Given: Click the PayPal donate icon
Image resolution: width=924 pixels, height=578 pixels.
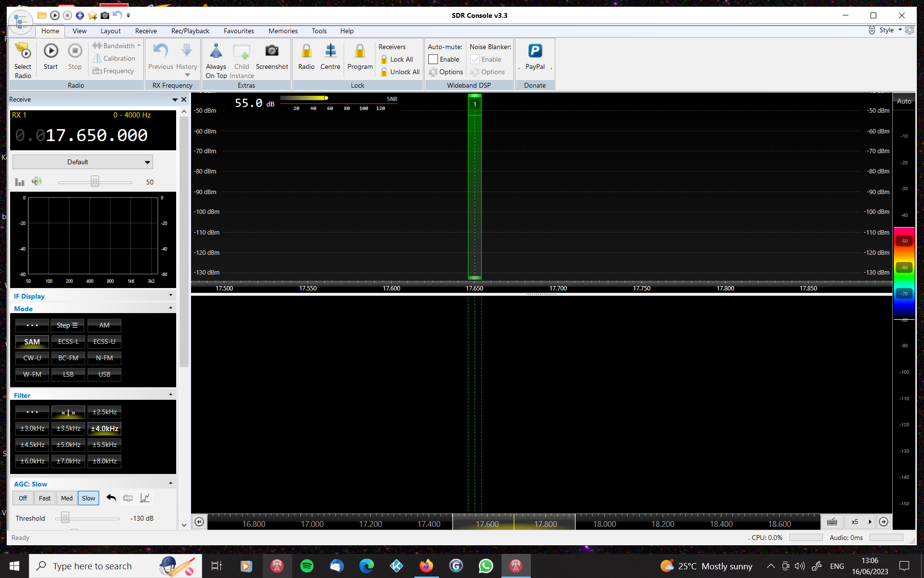Looking at the screenshot, I should click(x=535, y=52).
